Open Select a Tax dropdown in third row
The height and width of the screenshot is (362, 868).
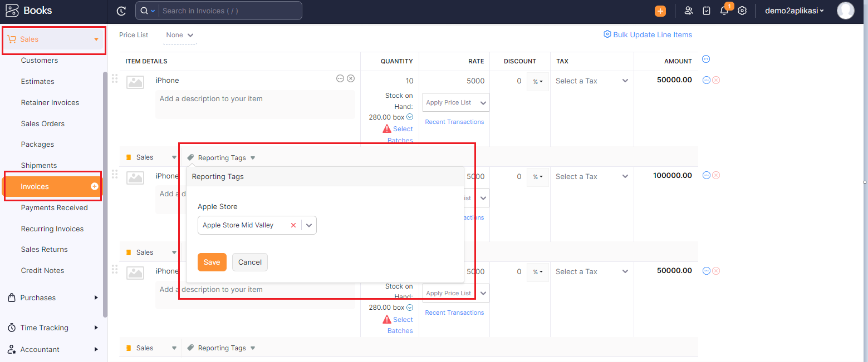[592, 272]
